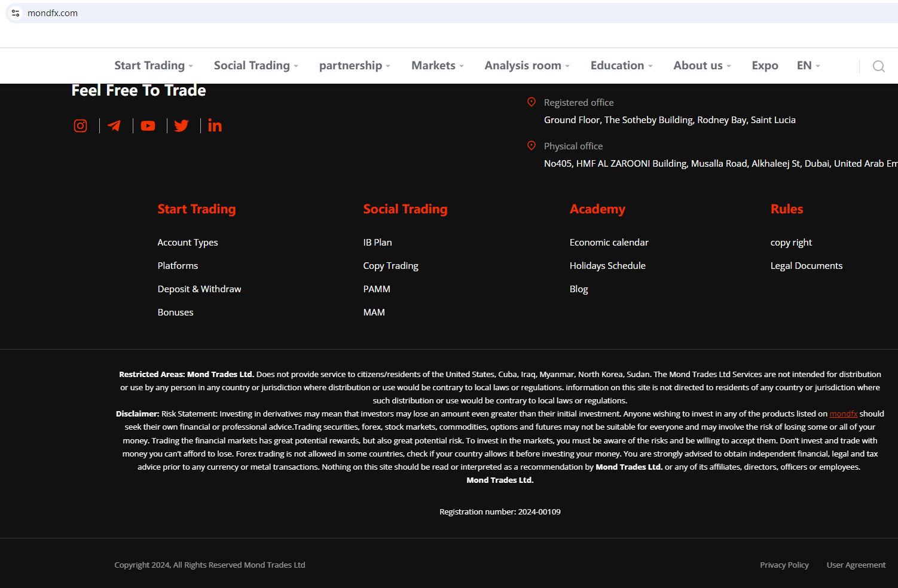Click the Telegram icon in footer
Image resolution: width=898 pixels, height=588 pixels.
(114, 126)
